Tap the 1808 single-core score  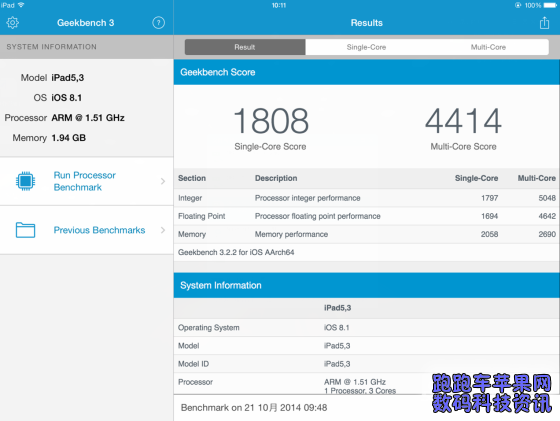coord(271,121)
